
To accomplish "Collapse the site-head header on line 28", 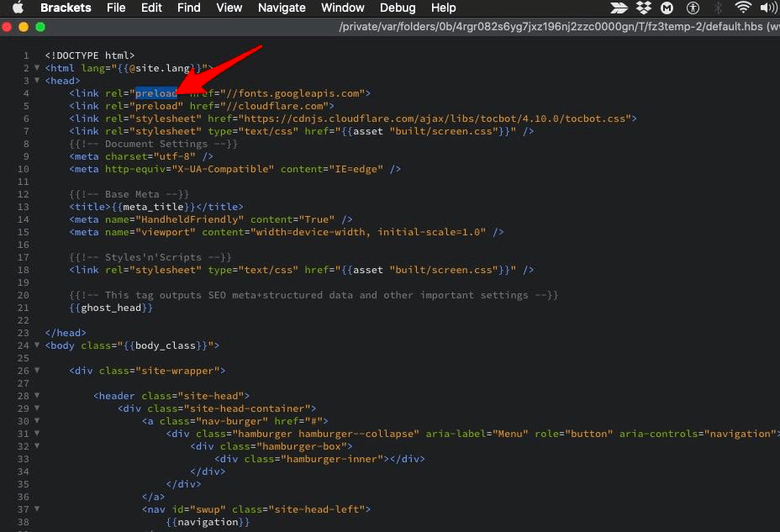I will click(x=37, y=395).
